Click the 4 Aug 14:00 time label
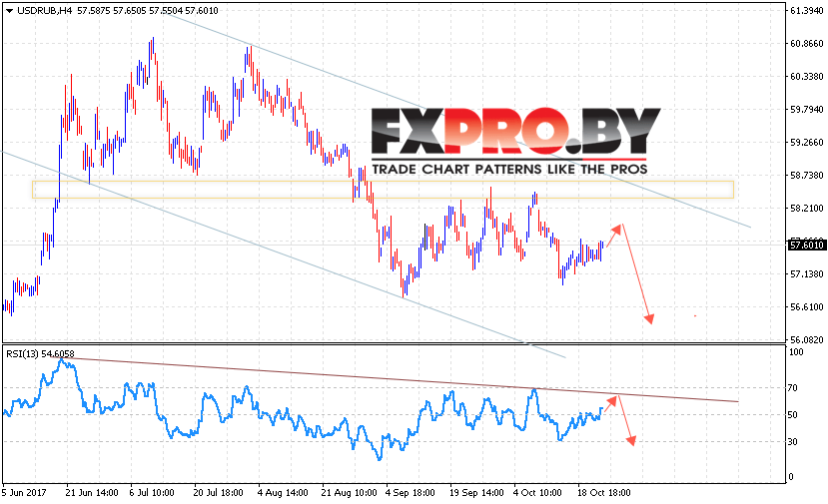Image resolution: width=828 pixels, height=504 pixels. click(x=283, y=493)
